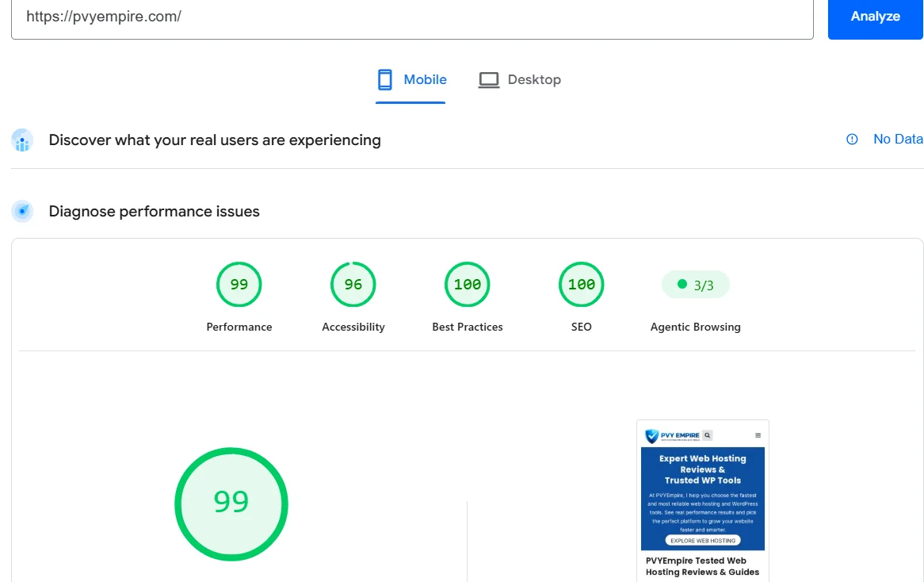924x582 pixels.
Task: Click the Diagnose performance radar icon
Action: (x=22, y=211)
